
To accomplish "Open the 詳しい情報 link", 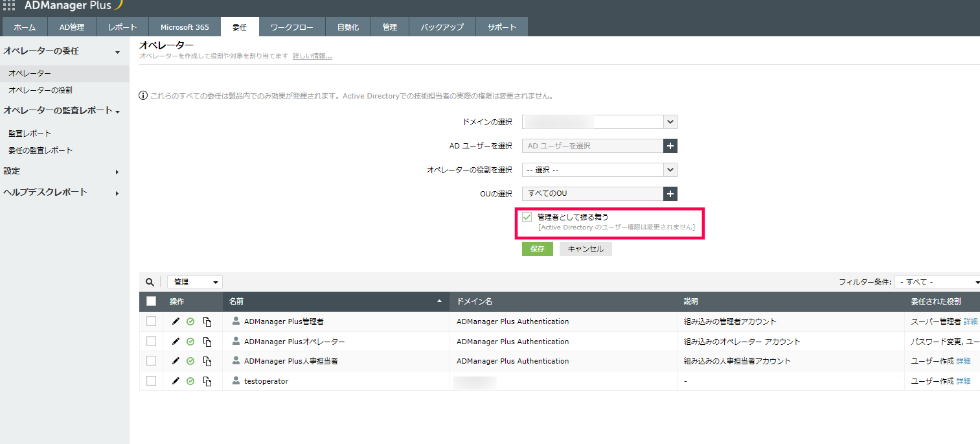I will (312, 56).
